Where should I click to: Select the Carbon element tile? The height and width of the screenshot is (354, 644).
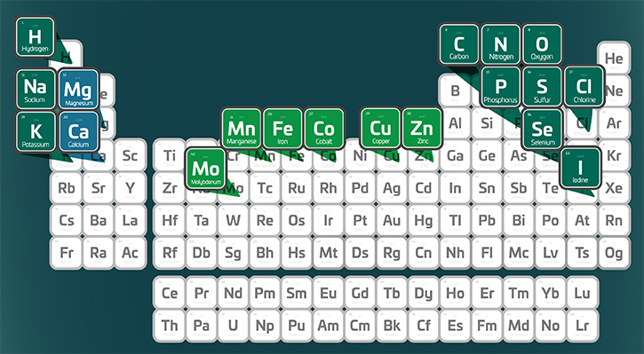click(458, 44)
